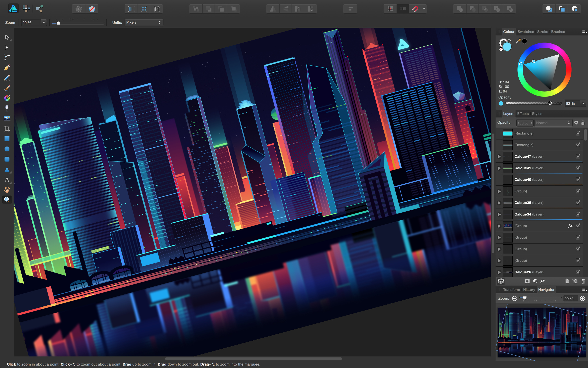Select the Vector Brush tool
The image size is (588, 368).
coord(7,88)
